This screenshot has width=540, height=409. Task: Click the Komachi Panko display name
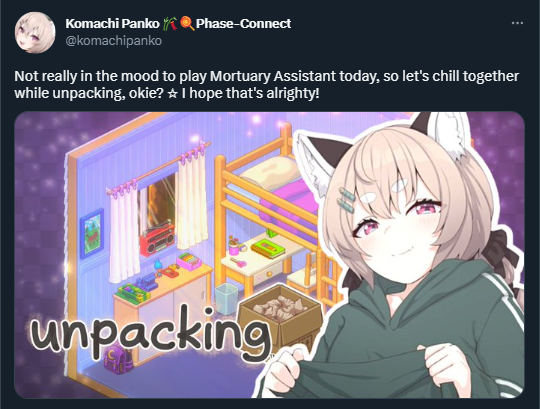[112, 23]
